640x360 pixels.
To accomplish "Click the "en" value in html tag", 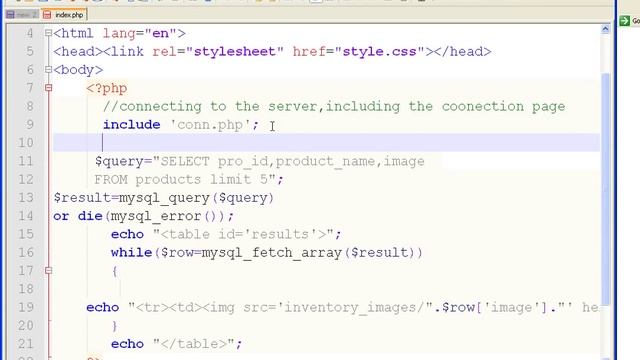I will point(160,33).
